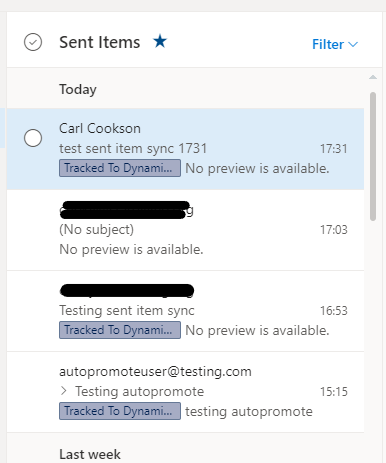Click the select-all checkmark circle icon

click(33, 42)
